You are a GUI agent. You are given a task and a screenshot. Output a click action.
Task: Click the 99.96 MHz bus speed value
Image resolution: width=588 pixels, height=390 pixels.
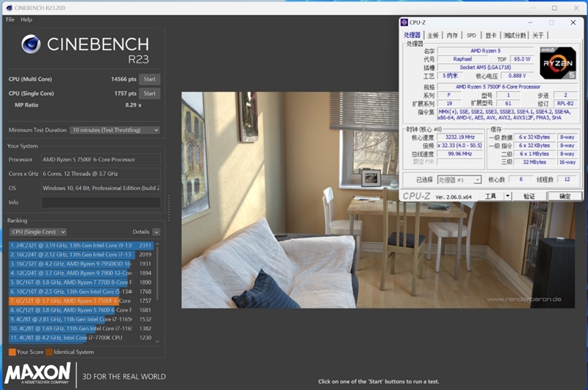[460, 154]
